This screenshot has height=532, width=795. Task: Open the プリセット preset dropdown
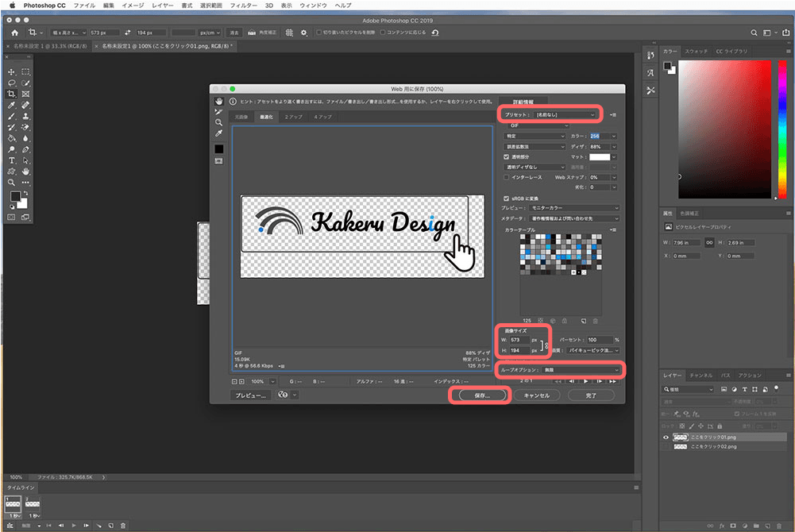tap(565, 115)
